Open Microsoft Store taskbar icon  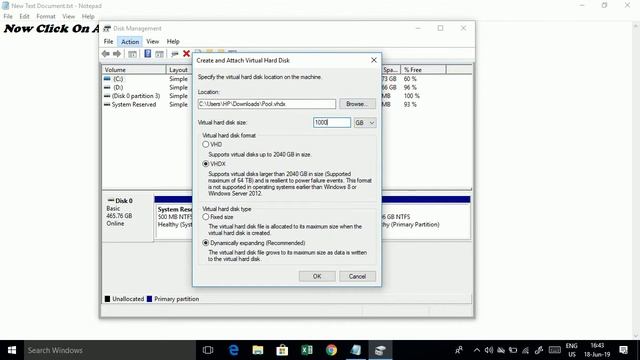click(x=282, y=350)
